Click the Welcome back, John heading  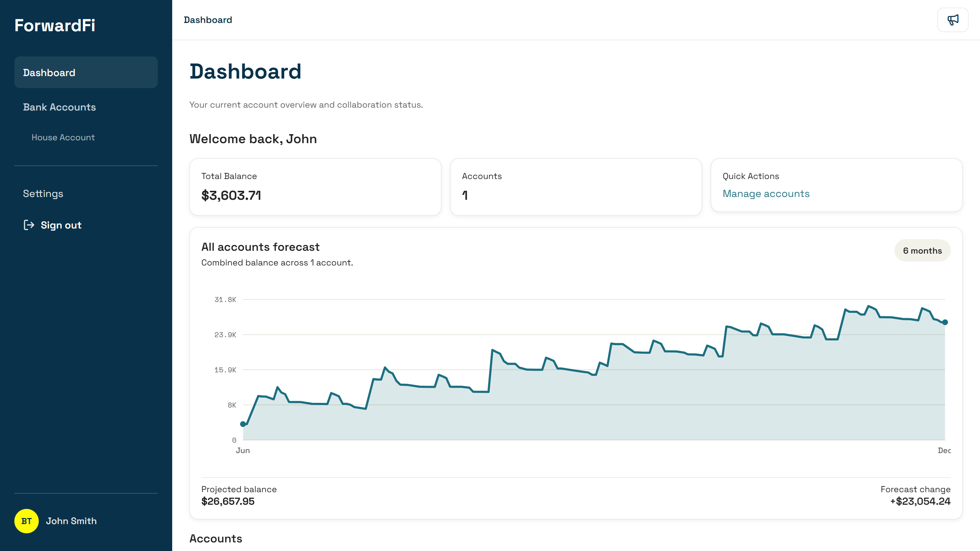(x=253, y=139)
